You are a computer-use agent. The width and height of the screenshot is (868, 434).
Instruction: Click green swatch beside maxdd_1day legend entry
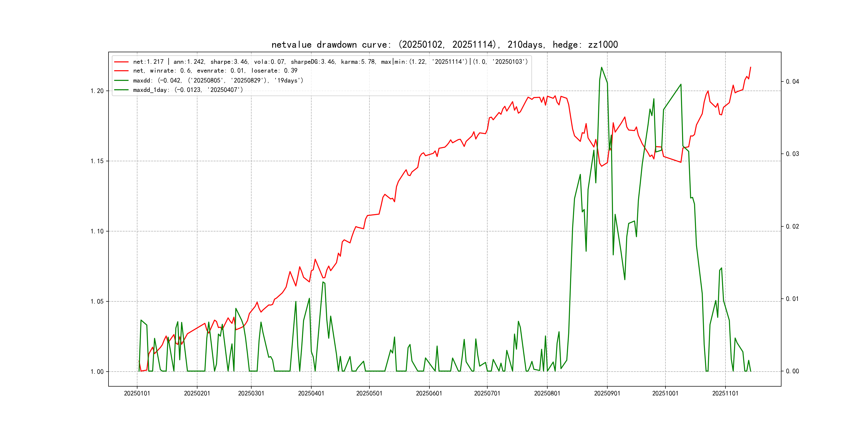pos(121,90)
